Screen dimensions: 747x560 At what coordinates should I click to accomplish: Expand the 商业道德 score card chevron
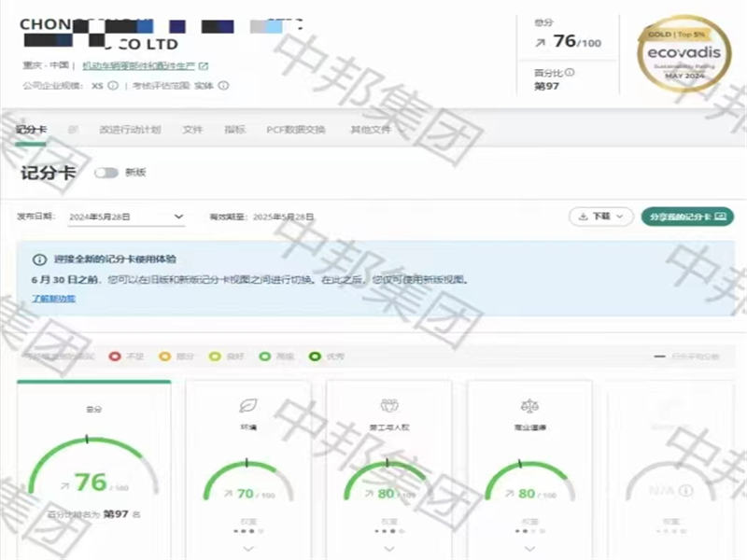tap(529, 549)
